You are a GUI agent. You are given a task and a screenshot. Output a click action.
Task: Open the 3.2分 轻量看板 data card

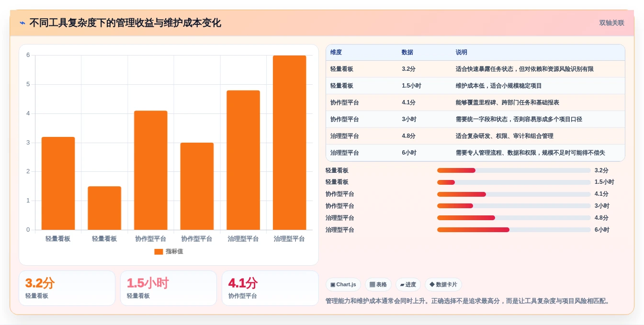(x=67, y=288)
